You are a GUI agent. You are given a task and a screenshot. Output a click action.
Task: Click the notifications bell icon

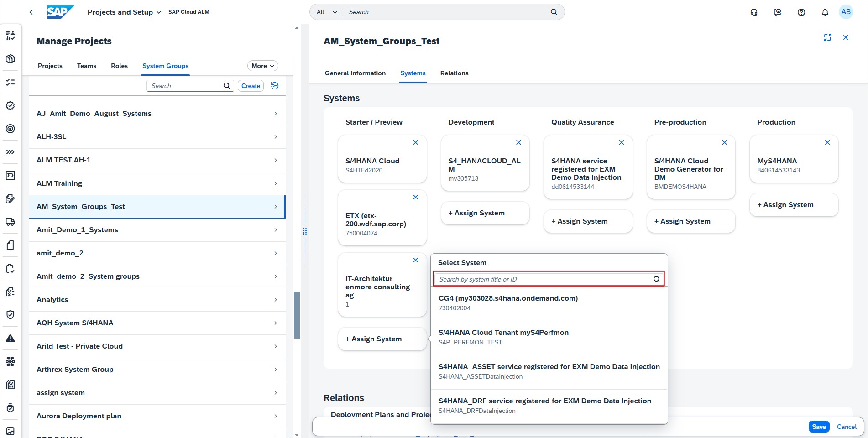825,12
